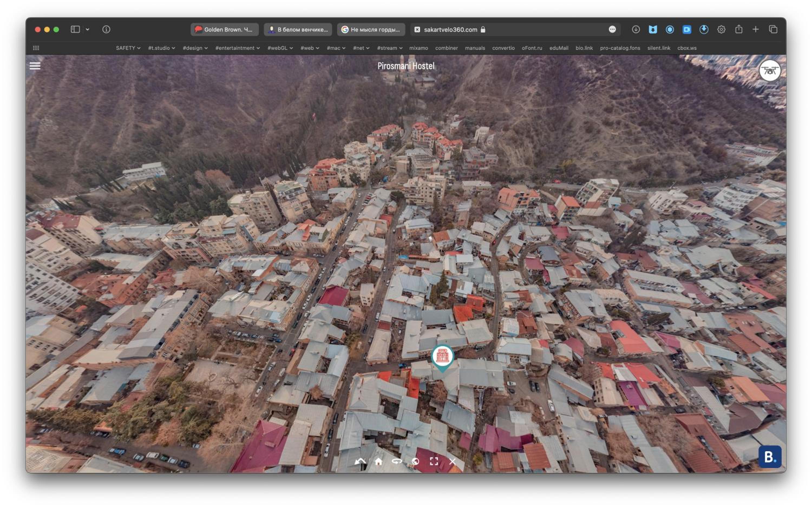Viewport: 812px width, 507px height.
Task: Toggle auto-rotation of the panorama
Action: coord(397,461)
